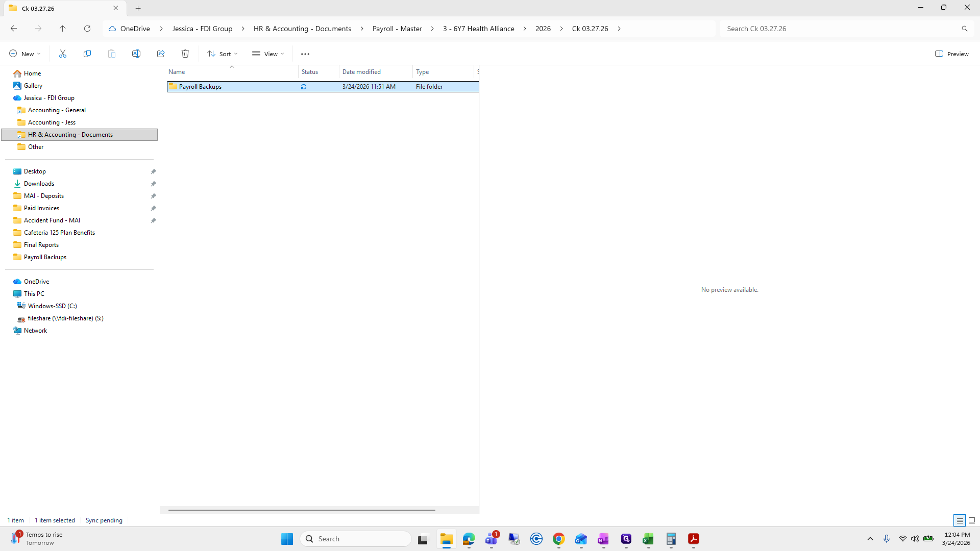The height and width of the screenshot is (551, 980).
Task: Unpin Downloads from Quick access
Action: (x=154, y=184)
